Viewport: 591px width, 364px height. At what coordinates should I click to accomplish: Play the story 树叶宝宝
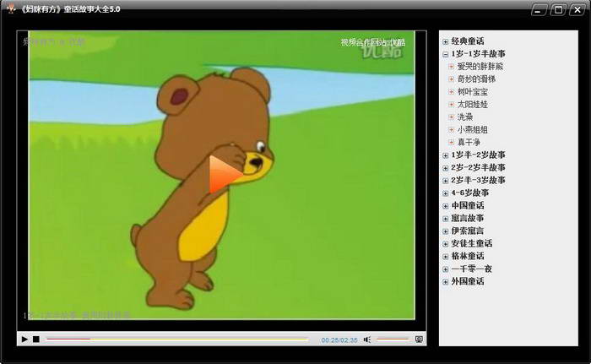coord(472,92)
